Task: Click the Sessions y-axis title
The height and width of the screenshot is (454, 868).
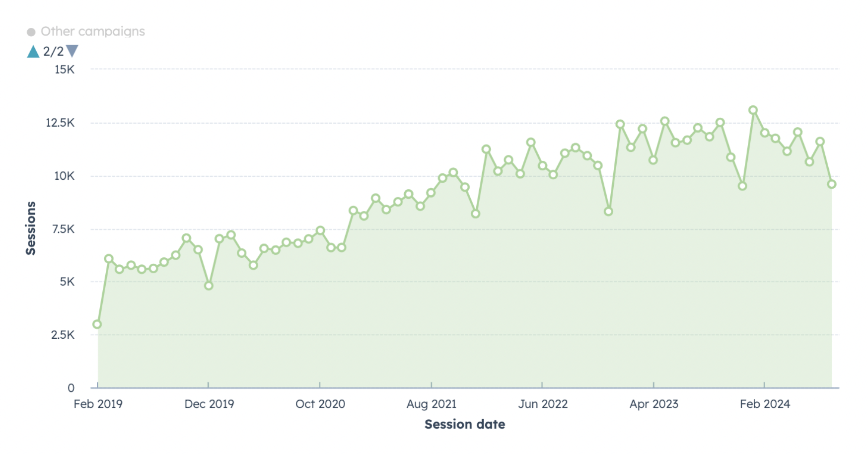Action: click(31, 228)
